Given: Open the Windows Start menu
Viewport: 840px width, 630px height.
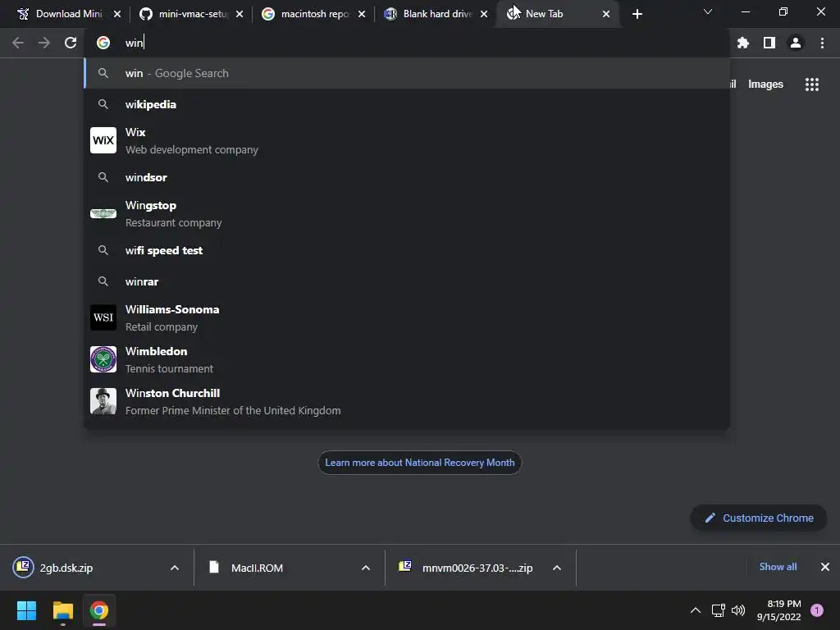Looking at the screenshot, I should point(26,610).
